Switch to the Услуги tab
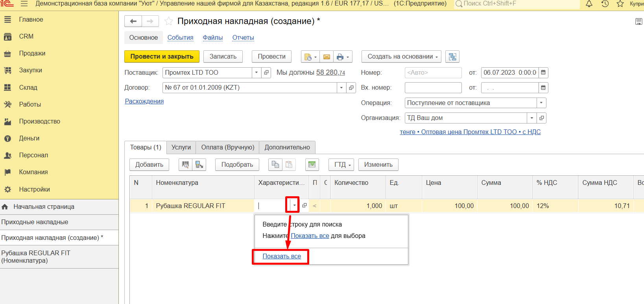644x304 pixels. (x=181, y=147)
